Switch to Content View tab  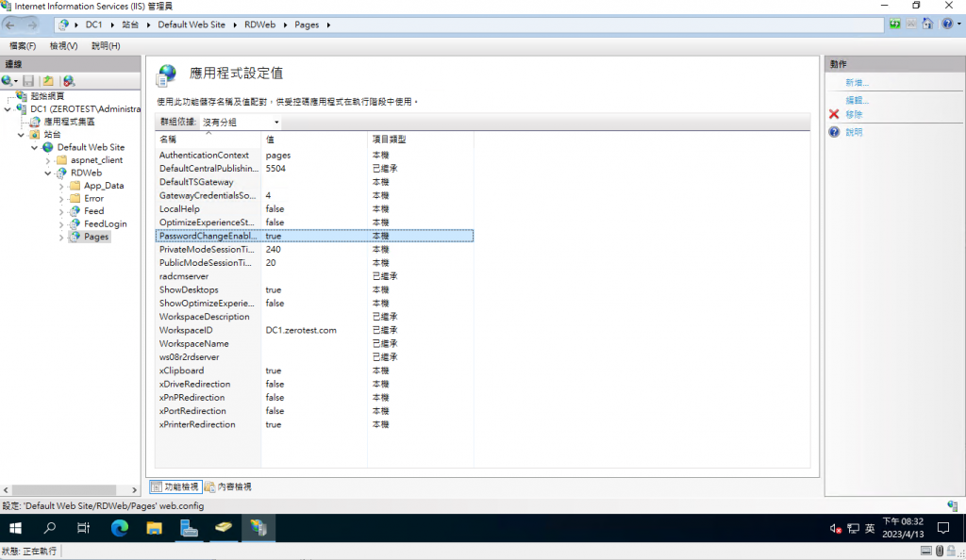click(x=228, y=486)
